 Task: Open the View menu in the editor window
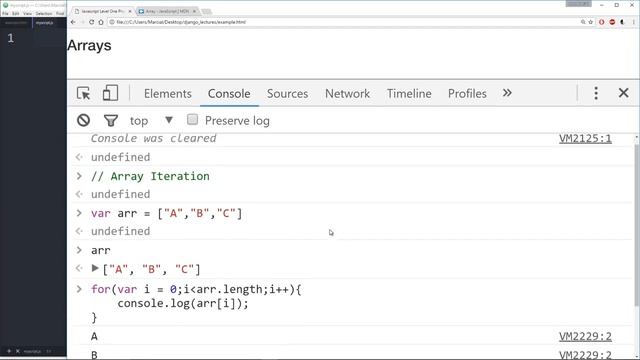tap(27, 13)
